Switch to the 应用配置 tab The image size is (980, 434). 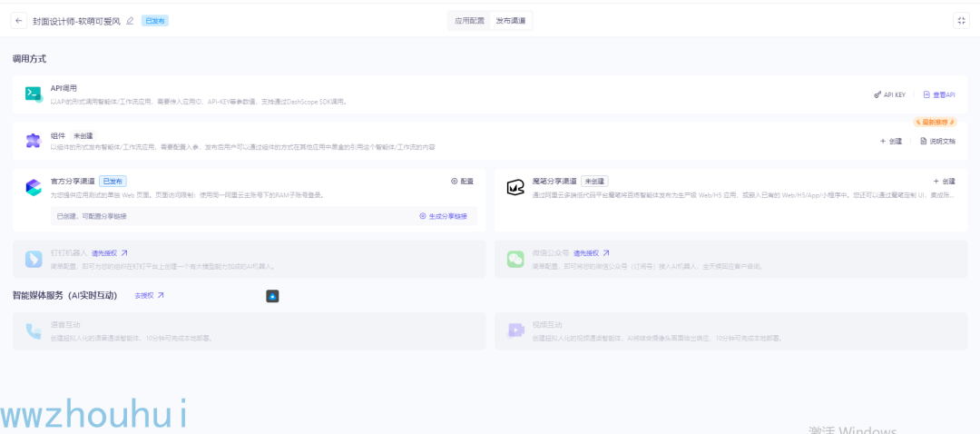[x=469, y=21]
